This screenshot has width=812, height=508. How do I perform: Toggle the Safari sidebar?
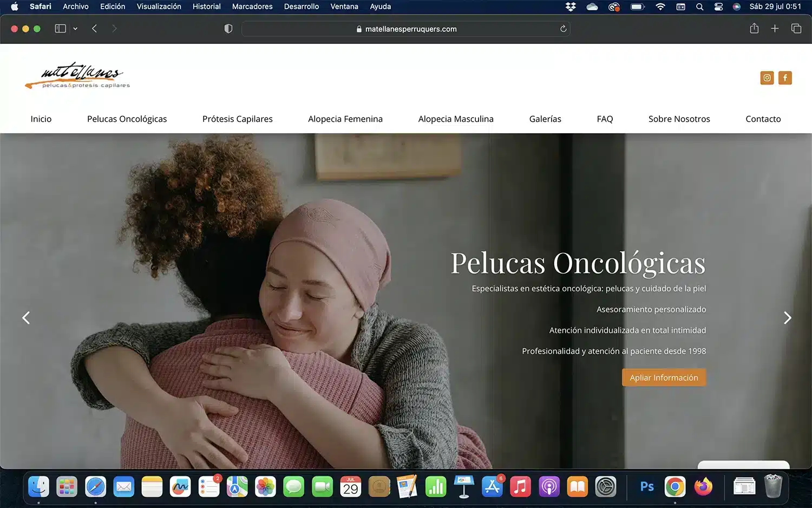[60, 29]
